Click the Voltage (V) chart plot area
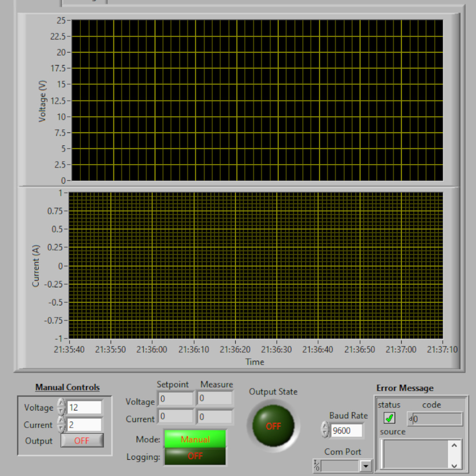Viewport: 476px width, 476px height. point(257,100)
